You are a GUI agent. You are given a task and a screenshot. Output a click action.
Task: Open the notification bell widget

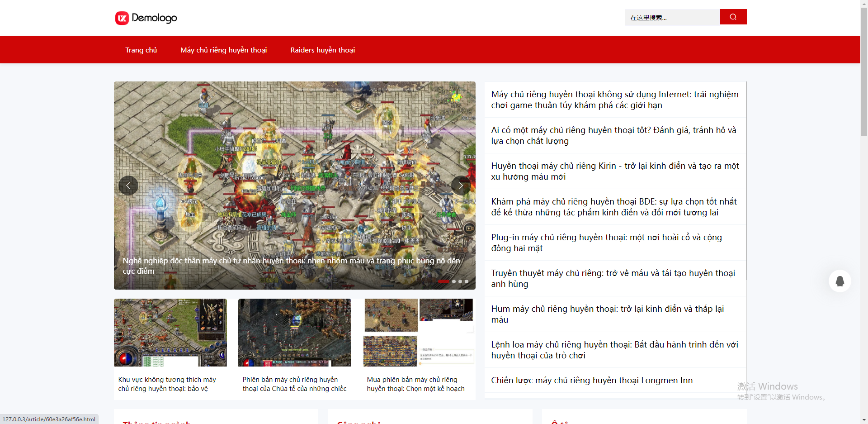click(x=840, y=281)
